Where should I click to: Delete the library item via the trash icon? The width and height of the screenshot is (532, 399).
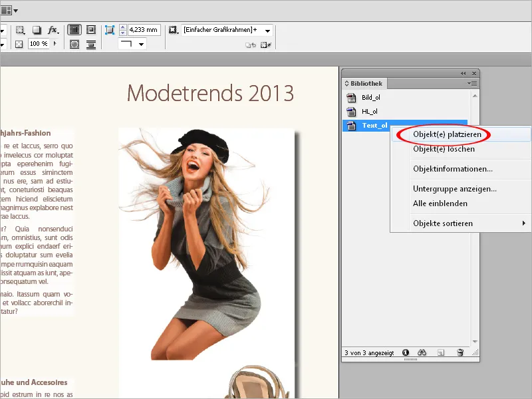460,354
